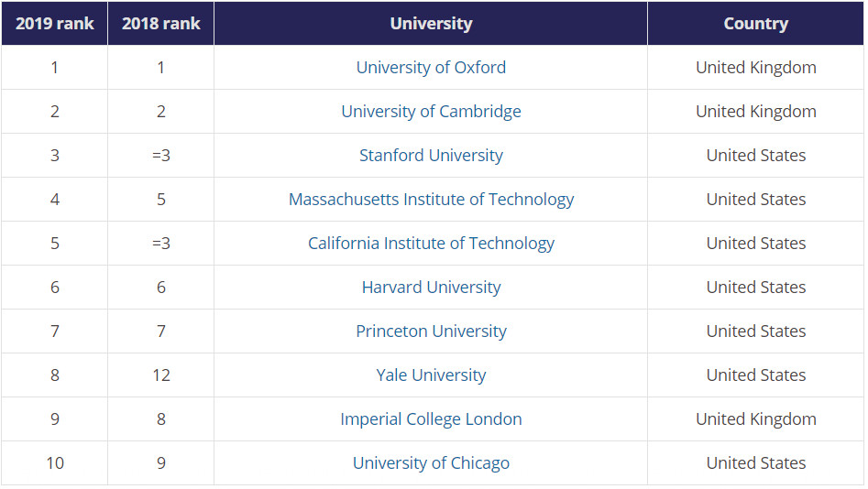Visit the University of Chicago page

click(431, 463)
